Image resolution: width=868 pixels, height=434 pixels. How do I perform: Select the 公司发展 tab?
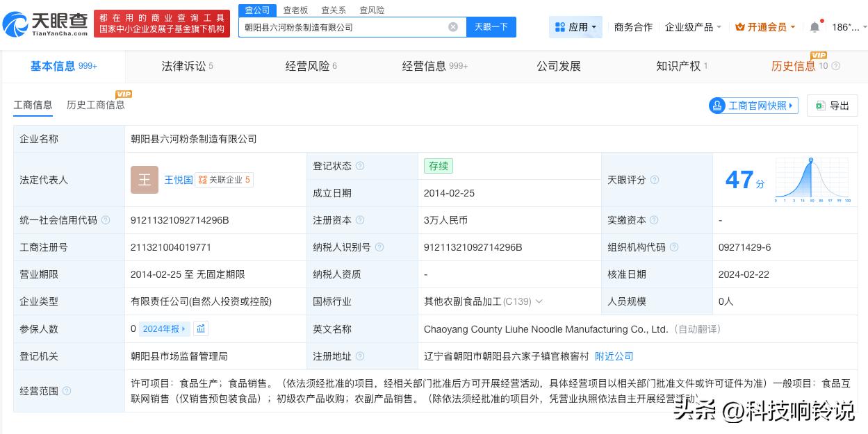tap(558, 66)
